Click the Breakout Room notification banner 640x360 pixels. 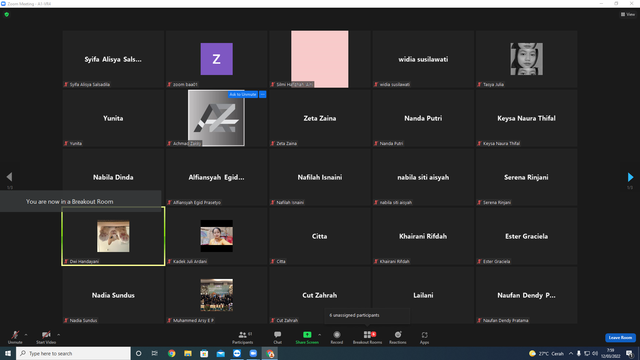click(x=80, y=201)
